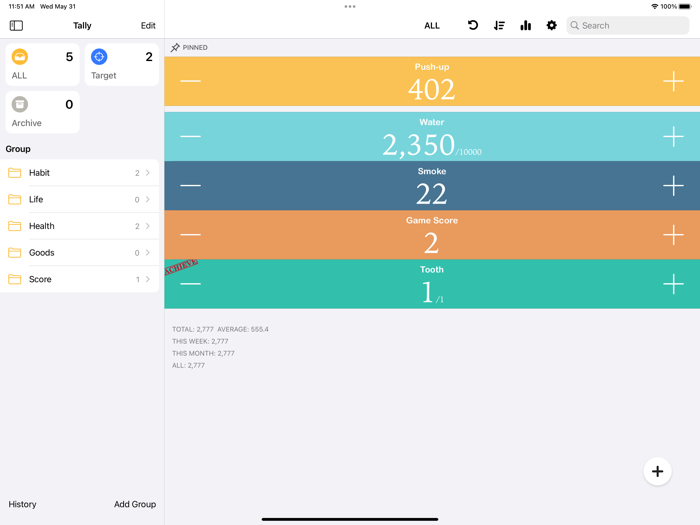The image size is (700, 525).
Task: Tap the Wi-Fi status icon
Action: [x=654, y=7]
